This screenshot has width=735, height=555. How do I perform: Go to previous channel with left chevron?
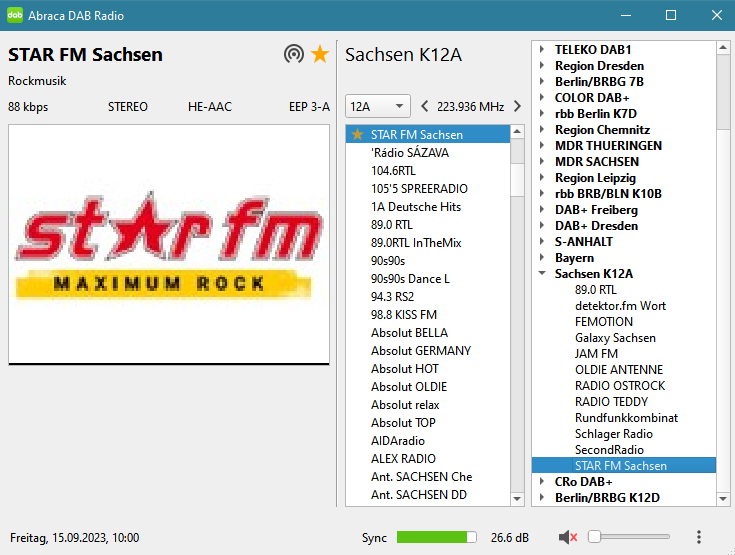pos(425,106)
